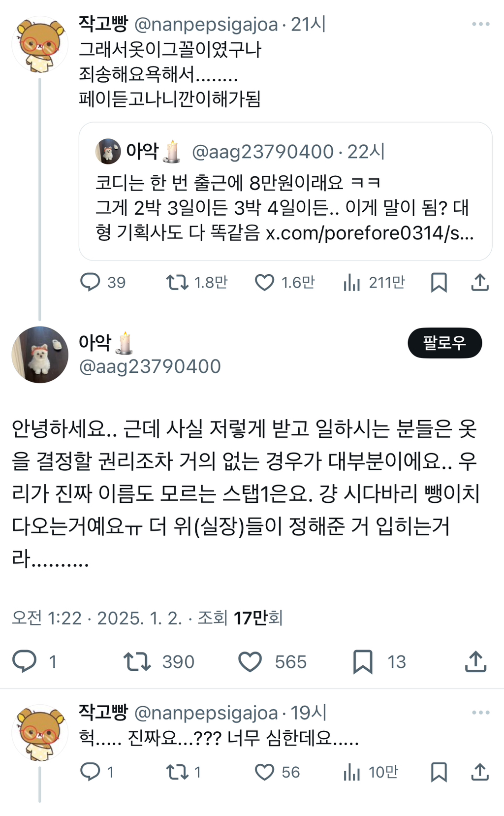
Task: Open the @nanpepsigajoa handle on top tweet
Action: click(x=206, y=25)
